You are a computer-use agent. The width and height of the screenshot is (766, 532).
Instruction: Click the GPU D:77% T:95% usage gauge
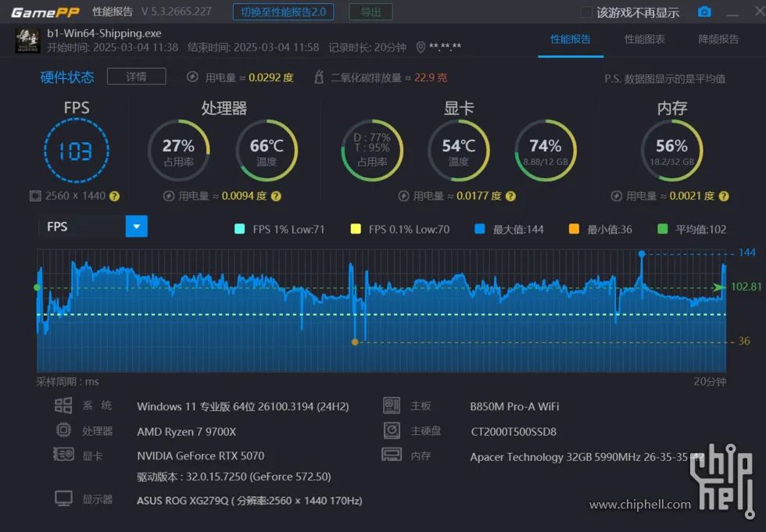pyautogui.click(x=372, y=150)
